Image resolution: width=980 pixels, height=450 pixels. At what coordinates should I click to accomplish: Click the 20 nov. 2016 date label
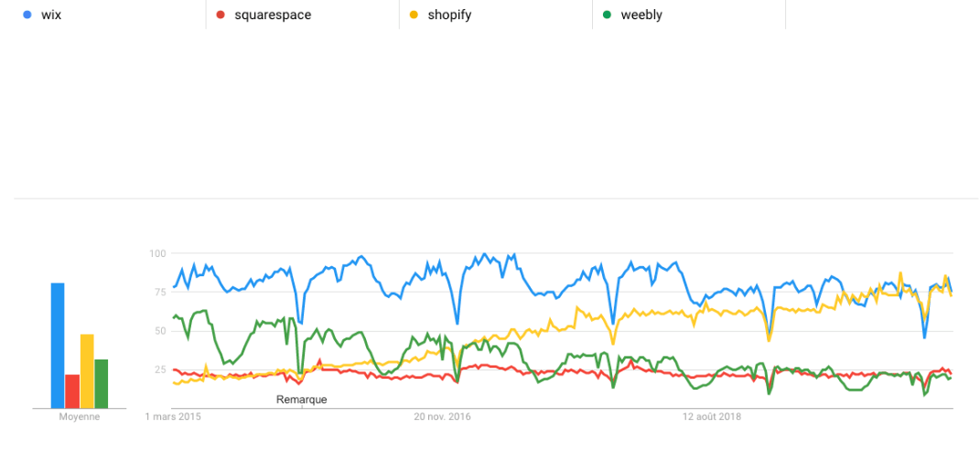(x=442, y=417)
